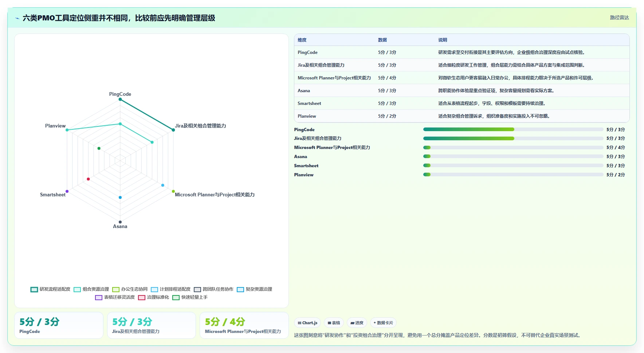Toggle the 快速轻量上手 legend item
Screen dimensions: 644x353
(x=190, y=297)
